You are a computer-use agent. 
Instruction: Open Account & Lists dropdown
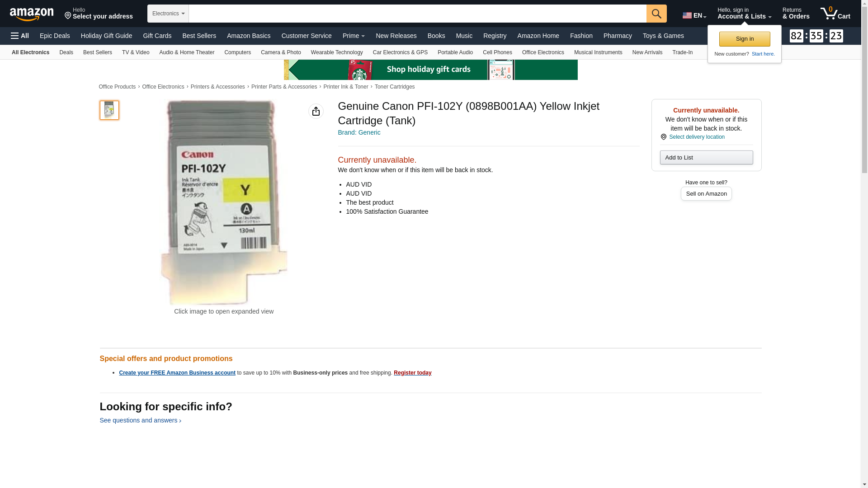(744, 14)
